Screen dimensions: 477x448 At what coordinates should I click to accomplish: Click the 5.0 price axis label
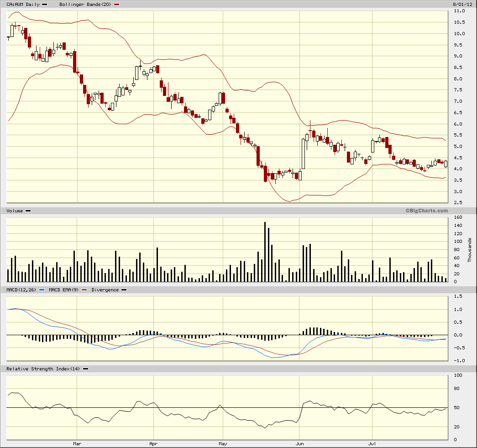(x=458, y=147)
